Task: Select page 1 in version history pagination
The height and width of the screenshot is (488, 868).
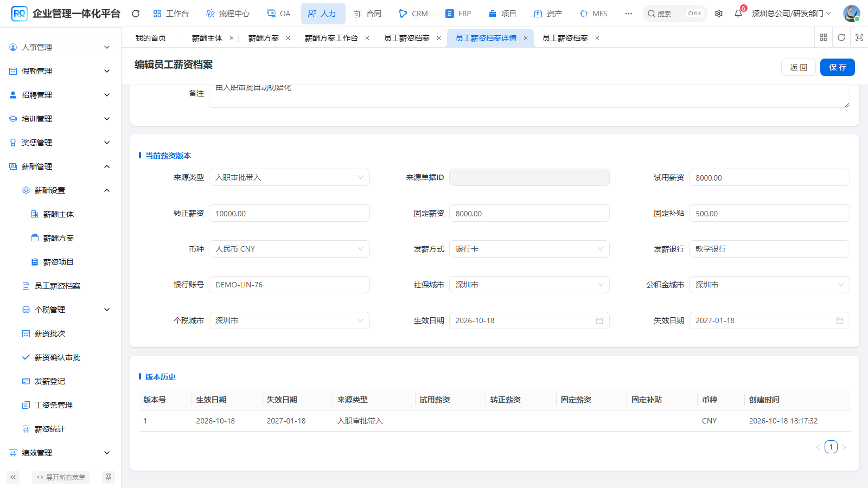Action: pos(831,447)
